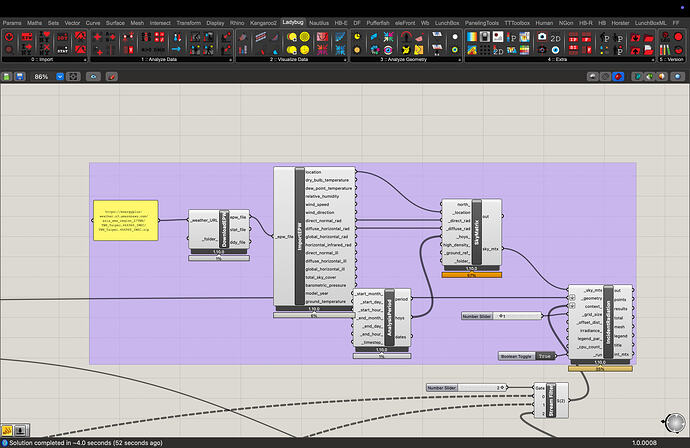Open the Params component tab
This screenshot has width=690, height=448.
coord(12,23)
